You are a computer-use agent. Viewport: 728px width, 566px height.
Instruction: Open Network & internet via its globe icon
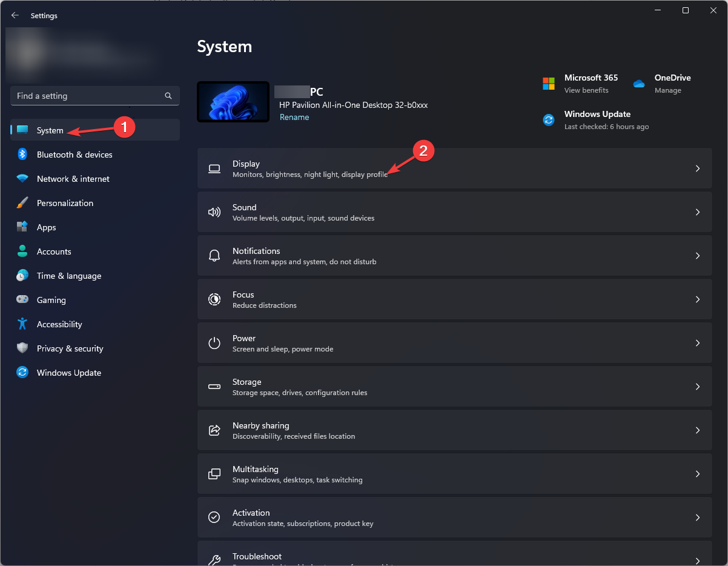pos(22,179)
